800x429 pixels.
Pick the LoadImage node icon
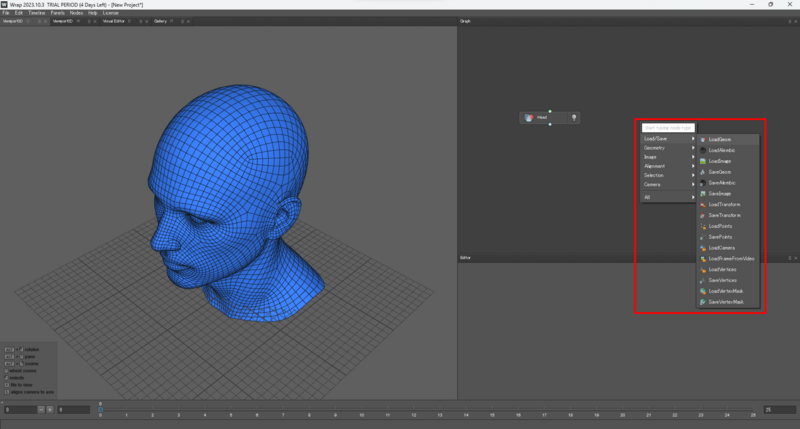tap(703, 161)
